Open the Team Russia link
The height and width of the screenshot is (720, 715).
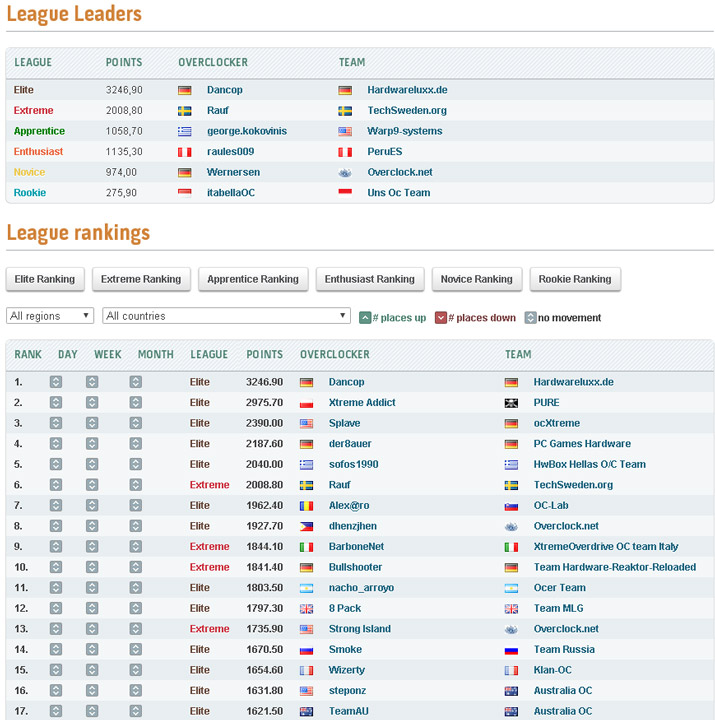564,649
